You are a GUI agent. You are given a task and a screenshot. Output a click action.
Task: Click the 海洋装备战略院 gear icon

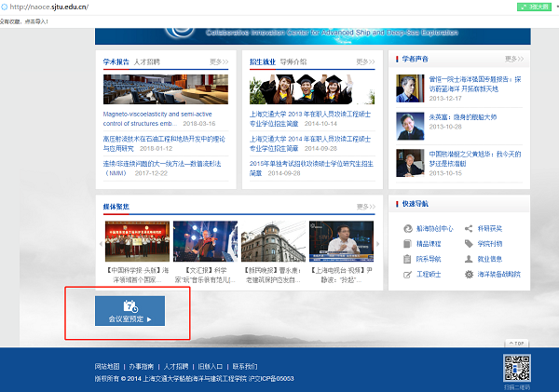tap(469, 275)
